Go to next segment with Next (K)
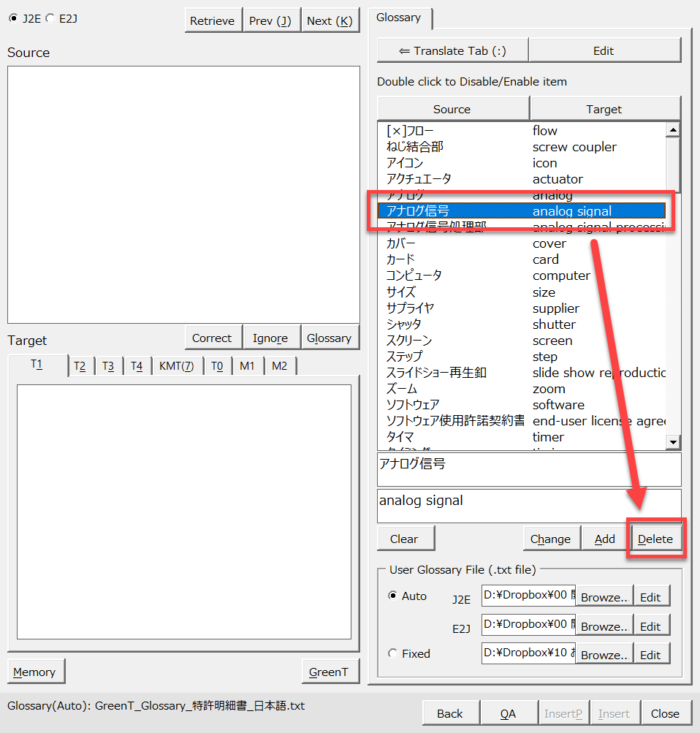The height and width of the screenshot is (733, 700). click(329, 20)
